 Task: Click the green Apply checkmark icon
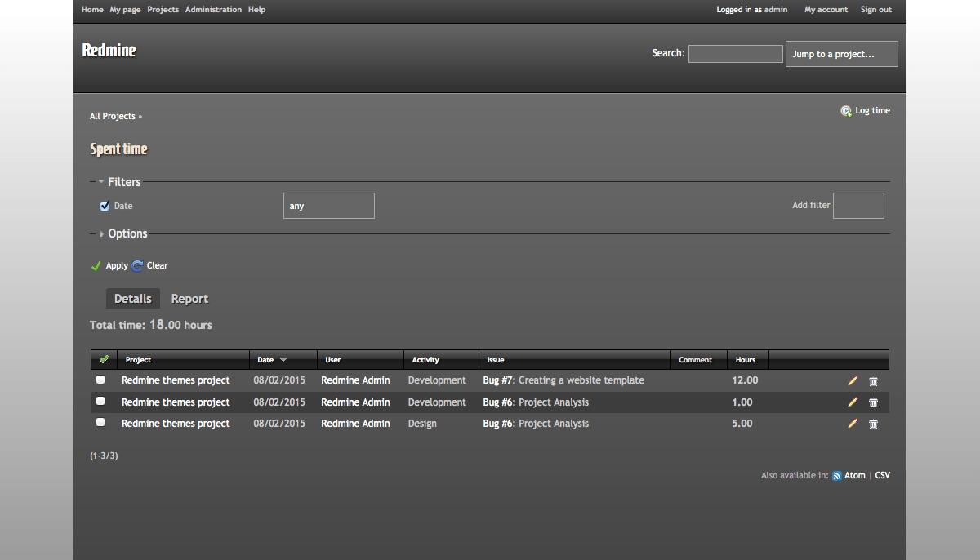(x=96, y=266)
